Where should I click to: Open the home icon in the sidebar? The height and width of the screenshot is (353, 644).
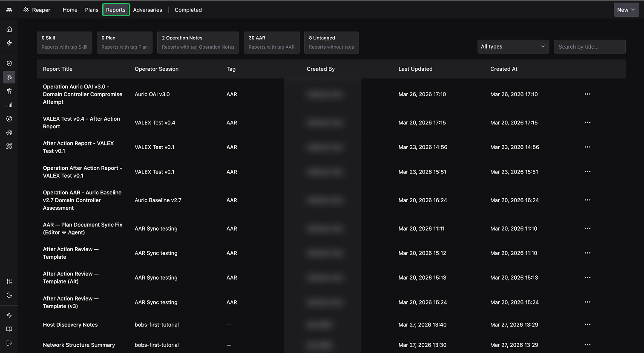tap(9, 29)
